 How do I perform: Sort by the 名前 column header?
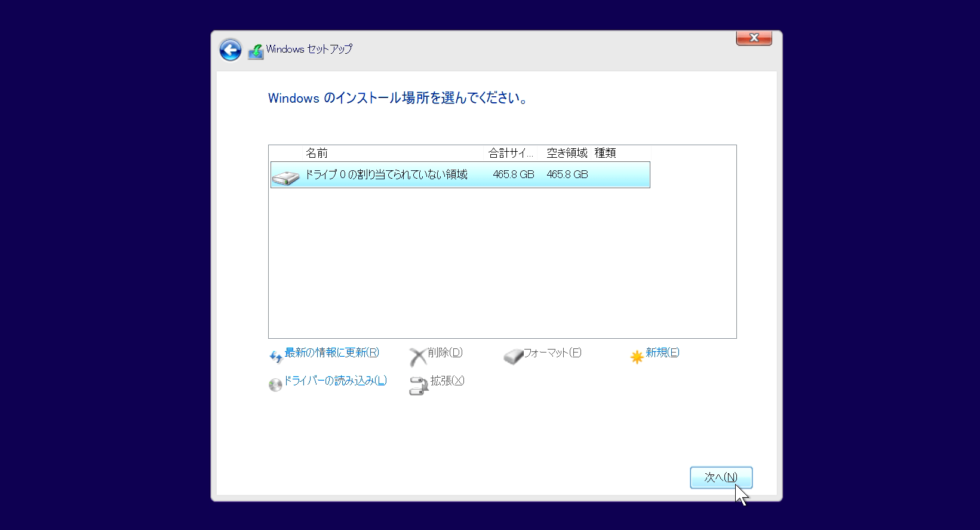pos(317,153)
